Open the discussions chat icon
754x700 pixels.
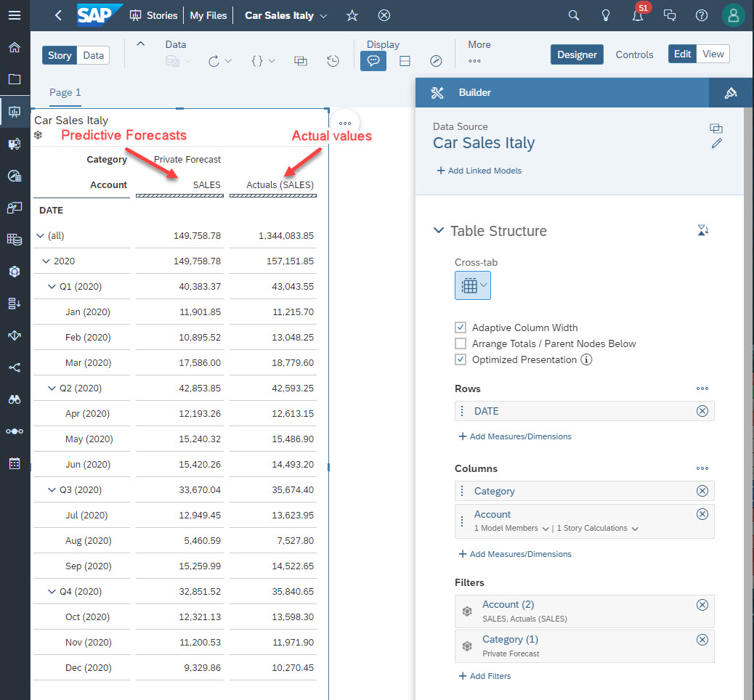click(x=669, y=15)
